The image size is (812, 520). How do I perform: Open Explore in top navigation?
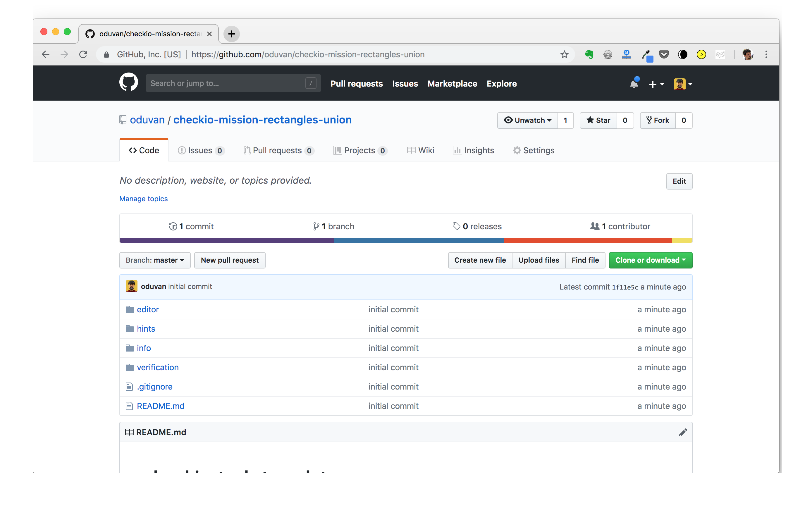[501, 83]
